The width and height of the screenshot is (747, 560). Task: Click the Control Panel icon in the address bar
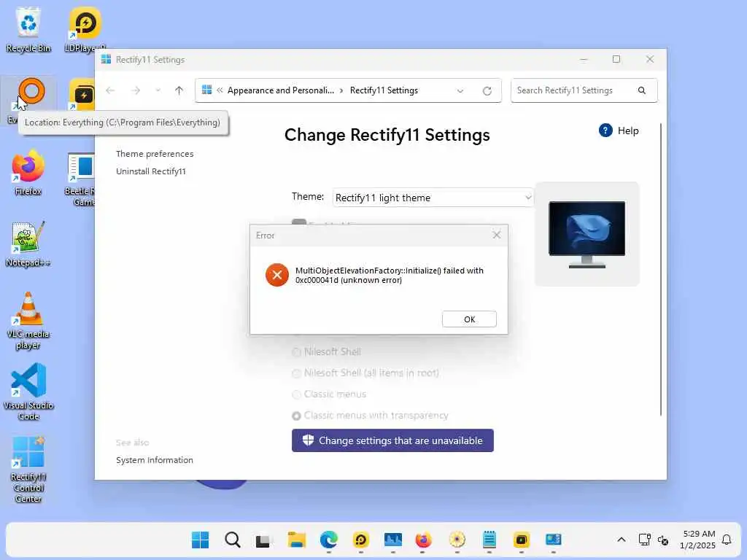206,90
